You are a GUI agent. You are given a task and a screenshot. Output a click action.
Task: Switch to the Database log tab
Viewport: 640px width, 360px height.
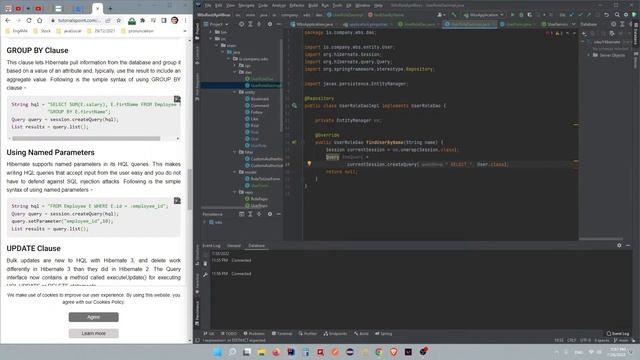(256, 246)
